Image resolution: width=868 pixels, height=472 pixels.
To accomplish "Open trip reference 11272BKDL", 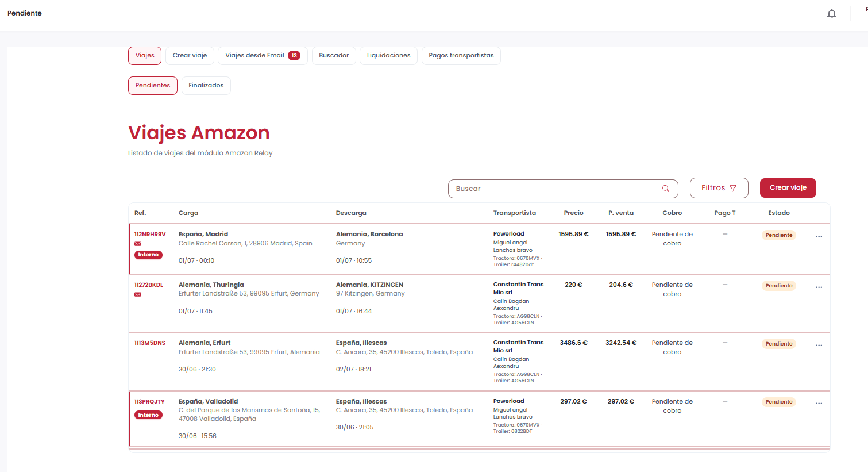I will (x=149, y=285).
